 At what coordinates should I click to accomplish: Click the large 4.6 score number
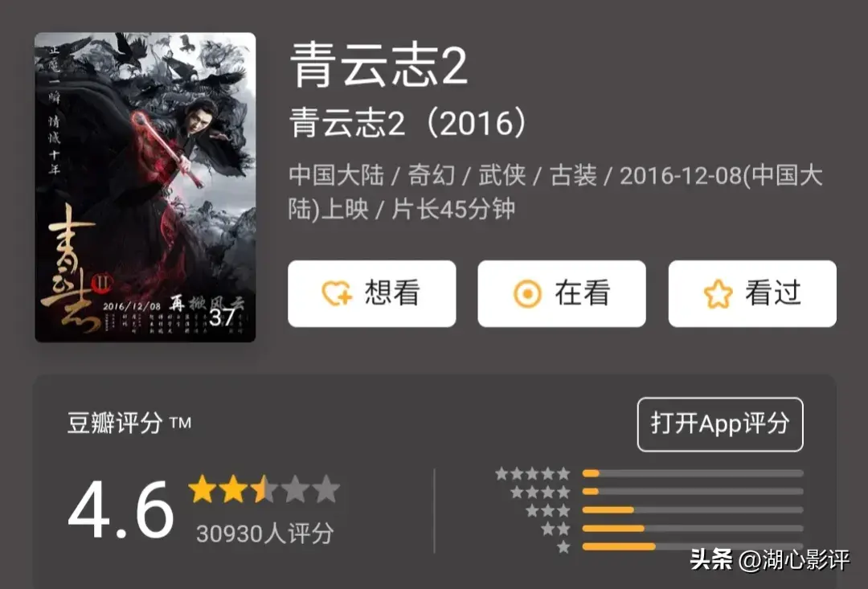coord(121,510)
